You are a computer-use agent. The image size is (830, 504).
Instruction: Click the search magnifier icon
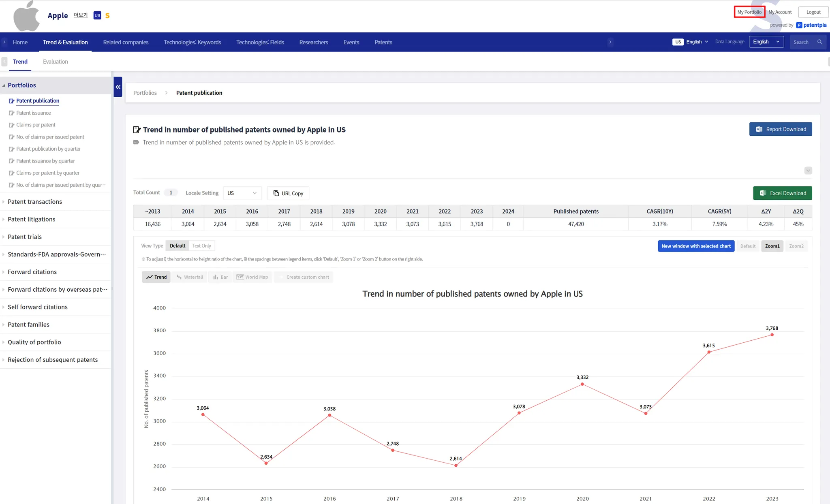coord(819,42)
